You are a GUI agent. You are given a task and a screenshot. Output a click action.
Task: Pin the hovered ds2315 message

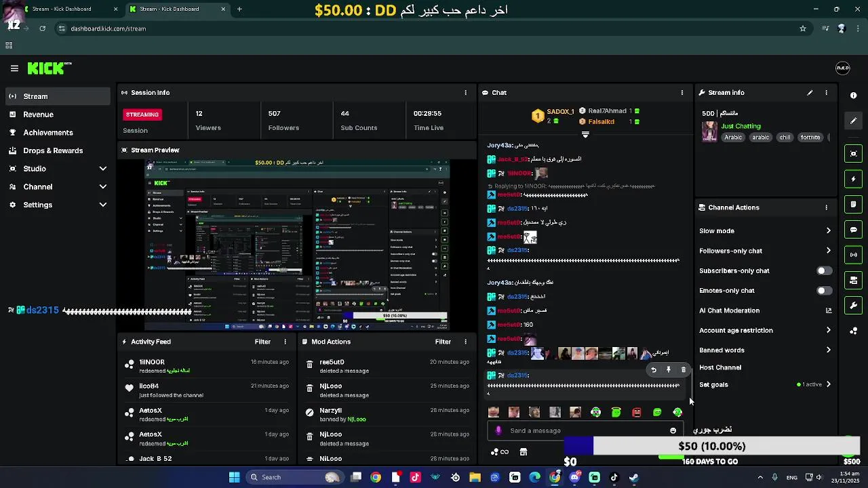click(669, 370)
